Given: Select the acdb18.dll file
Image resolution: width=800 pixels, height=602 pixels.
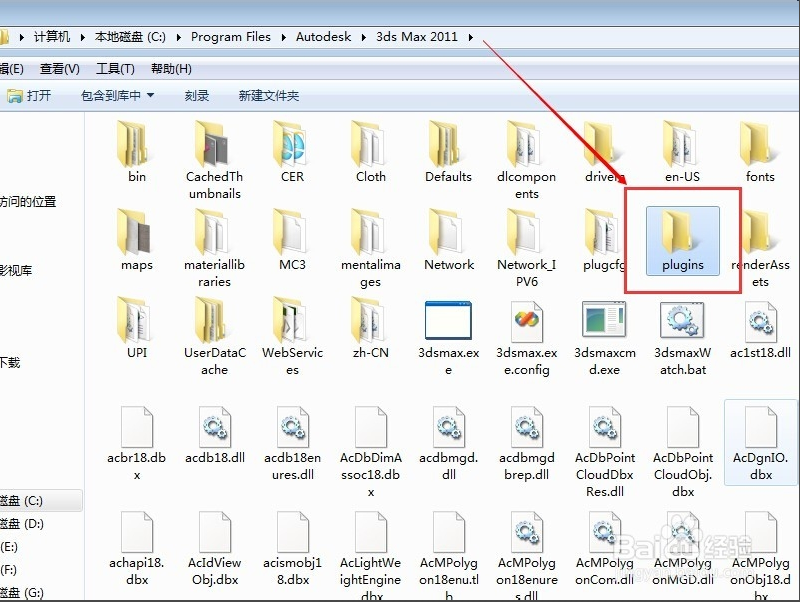Looking at the screenshot, I should point(214,435).
